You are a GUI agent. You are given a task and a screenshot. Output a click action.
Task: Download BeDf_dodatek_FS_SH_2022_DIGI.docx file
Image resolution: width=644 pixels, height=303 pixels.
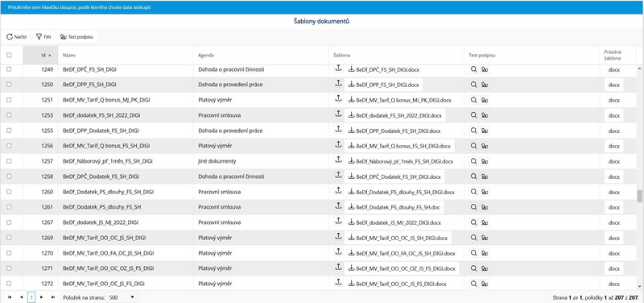pyautogui.click(x=394, y=115)
